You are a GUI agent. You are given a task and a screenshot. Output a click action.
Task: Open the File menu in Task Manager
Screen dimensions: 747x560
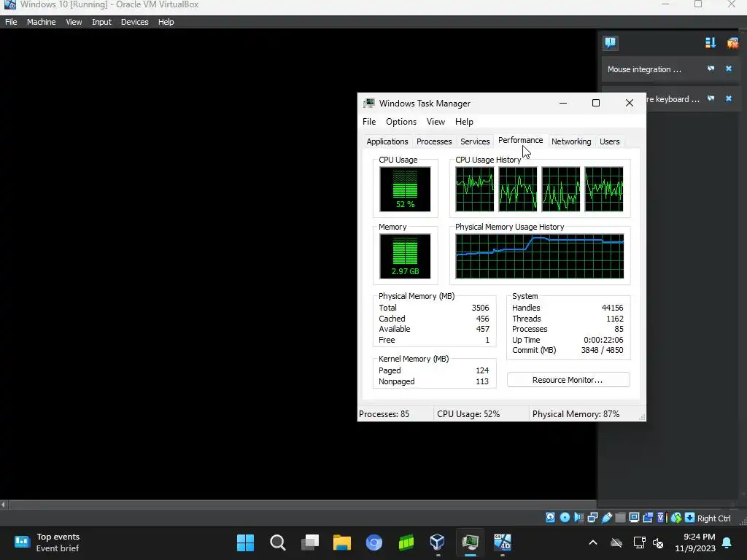point(368,122)
